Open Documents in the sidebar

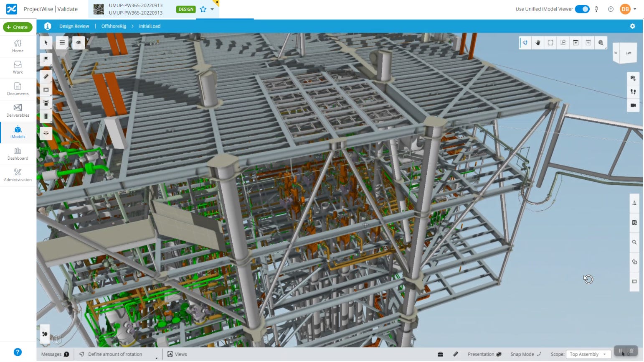[18, 89]
